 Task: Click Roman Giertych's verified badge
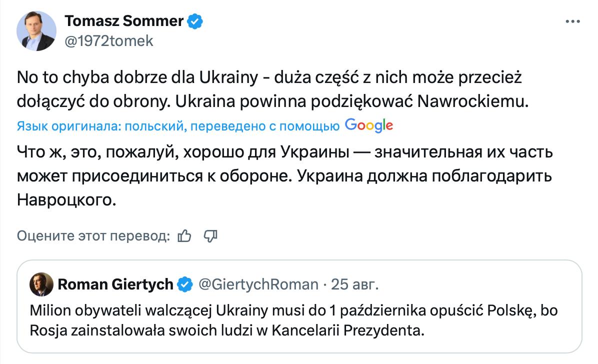tap(185, 284)
